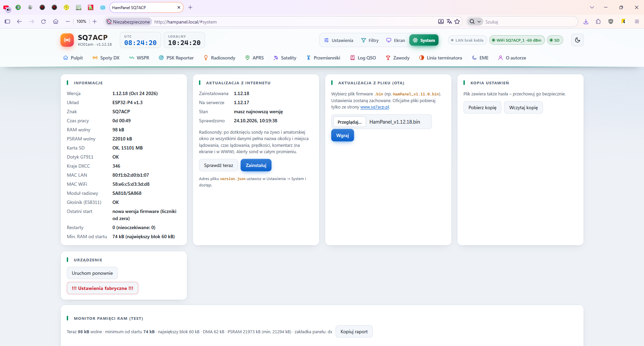This screenshot has height=346, width=644.
Task: Open the Radiosondy section
Action: pyautogui.click(x=219, y=58)
